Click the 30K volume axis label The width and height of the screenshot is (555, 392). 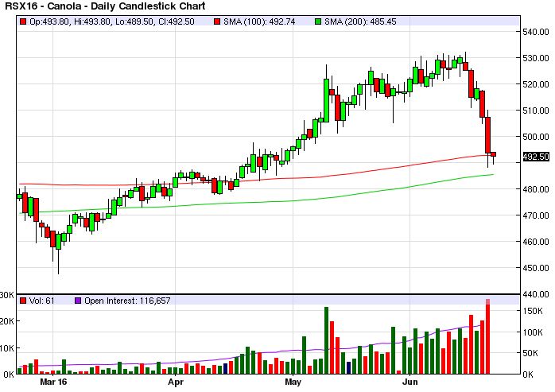[x=7, y=294]
